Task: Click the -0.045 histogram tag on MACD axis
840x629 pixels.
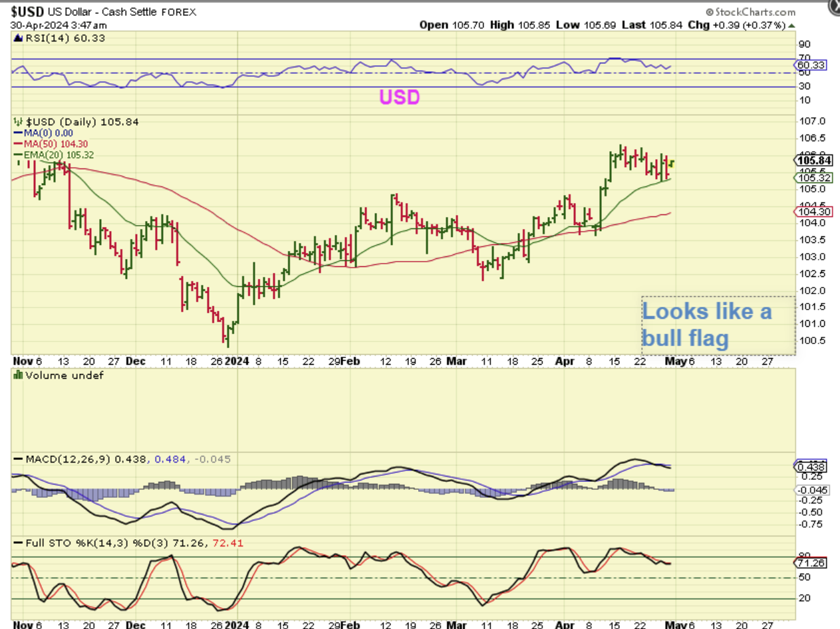Action: point(811,490)
